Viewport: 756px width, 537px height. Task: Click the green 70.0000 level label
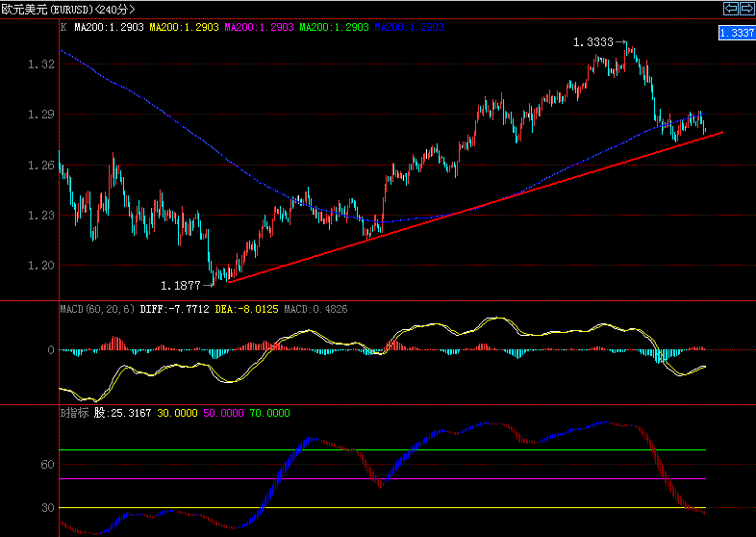pos(270,413)
